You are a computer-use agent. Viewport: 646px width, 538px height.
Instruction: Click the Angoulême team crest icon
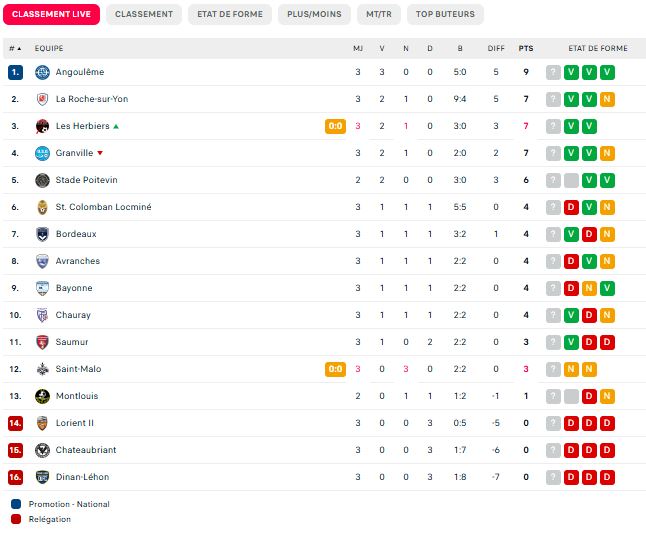[42, 73]
